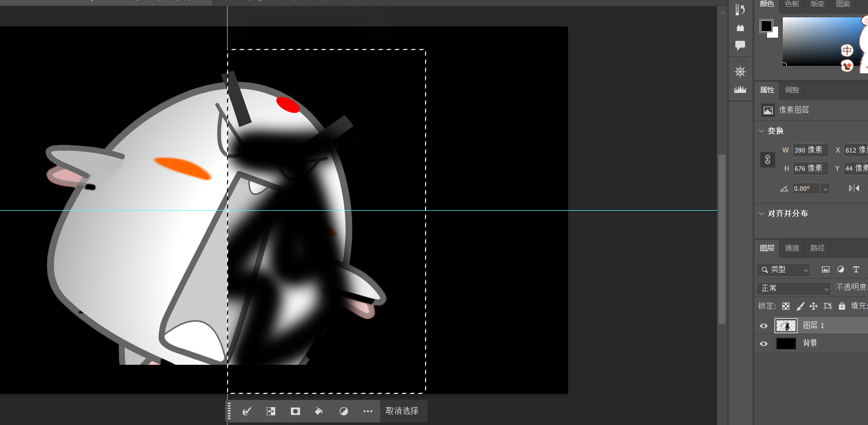868x425 pixels.
Task: Toggle lock all padlock icon
Action: point(842,306)
